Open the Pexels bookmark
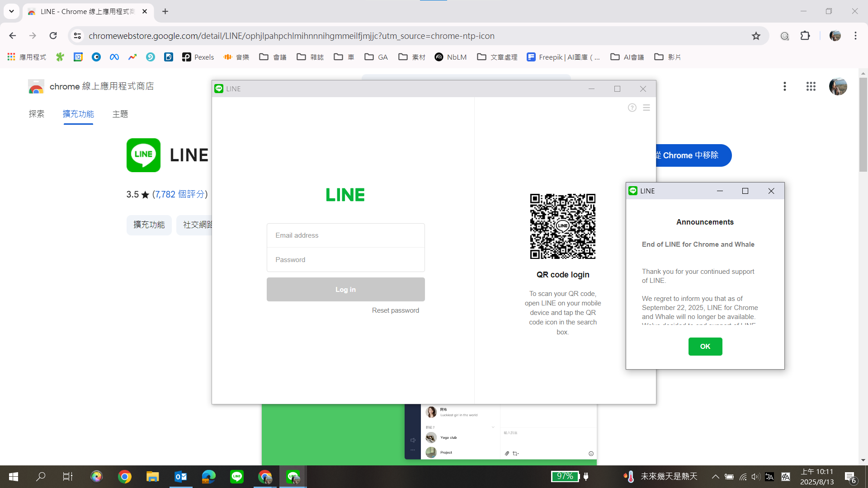The image size is (868, 488). pos(198,57)
